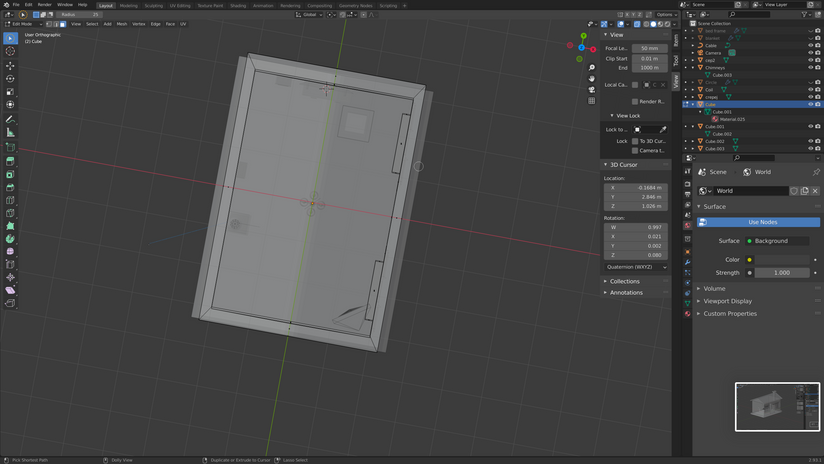824x464 pixels.
Task: Toggle X-ray mode in viewport header
Action: [637, 24]
